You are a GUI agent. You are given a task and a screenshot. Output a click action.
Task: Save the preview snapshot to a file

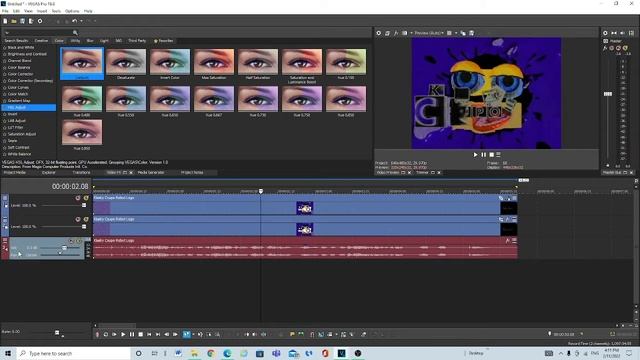[x=471, y=33]
